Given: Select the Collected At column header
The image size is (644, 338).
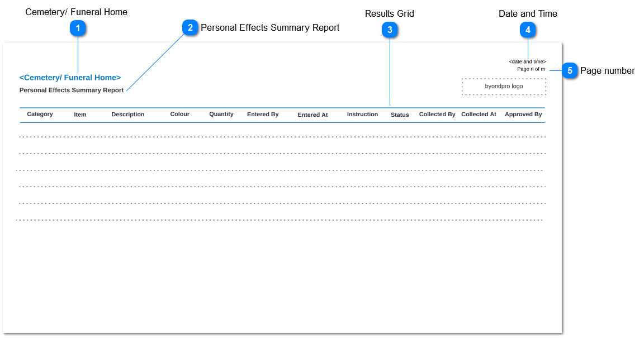Looking at the screenshot, I should tap(479, 114).
